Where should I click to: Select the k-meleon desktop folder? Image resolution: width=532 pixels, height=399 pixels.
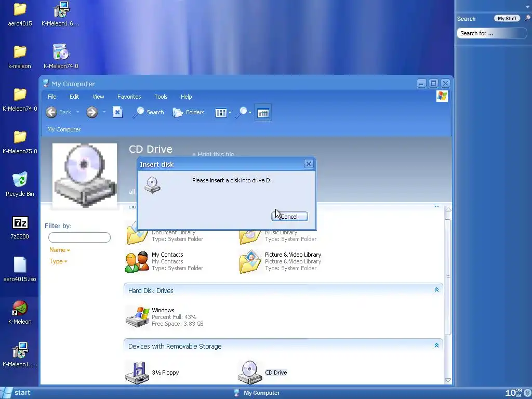click(20, 57)
